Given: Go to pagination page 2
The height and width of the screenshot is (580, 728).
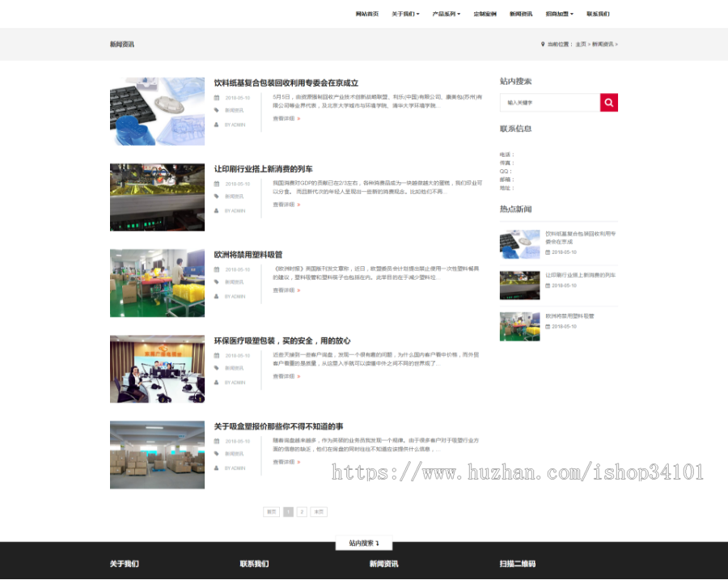Looking at the screenshot, I should pos(300,512).
